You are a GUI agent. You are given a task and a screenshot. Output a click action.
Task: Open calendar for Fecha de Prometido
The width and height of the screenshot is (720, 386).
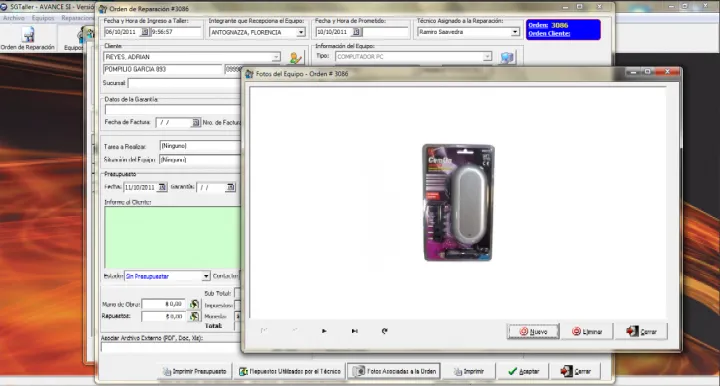pyautogui.click(x=356, y=32)
